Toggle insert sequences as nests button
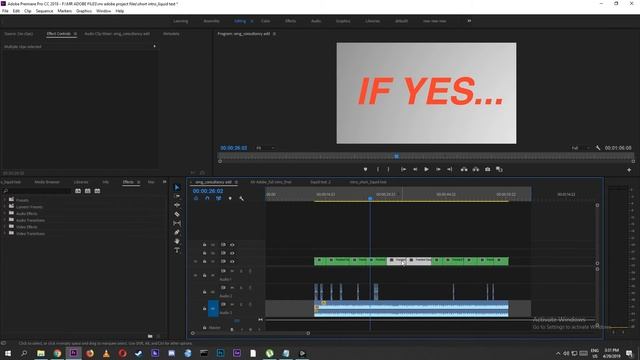The height and width of the screenshot is (360, 640). 196,198
